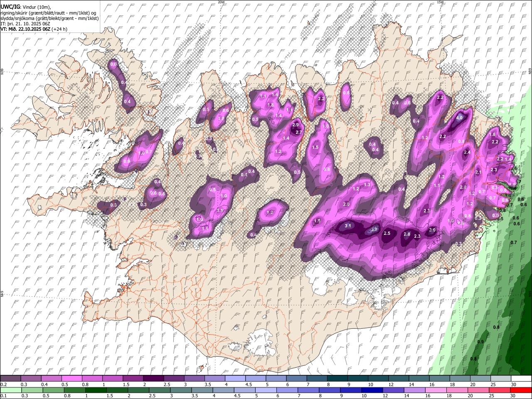Click the '1.9' snowfall value on the map
Screen dimensions: 532x399
point(318,221)
